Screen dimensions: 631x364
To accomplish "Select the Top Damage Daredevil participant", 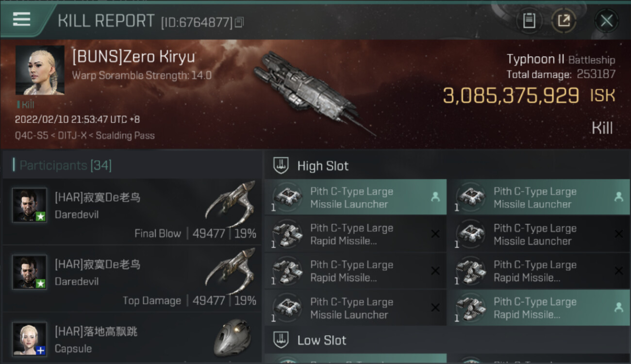I will pyautogui.click(x=132, y=279).
